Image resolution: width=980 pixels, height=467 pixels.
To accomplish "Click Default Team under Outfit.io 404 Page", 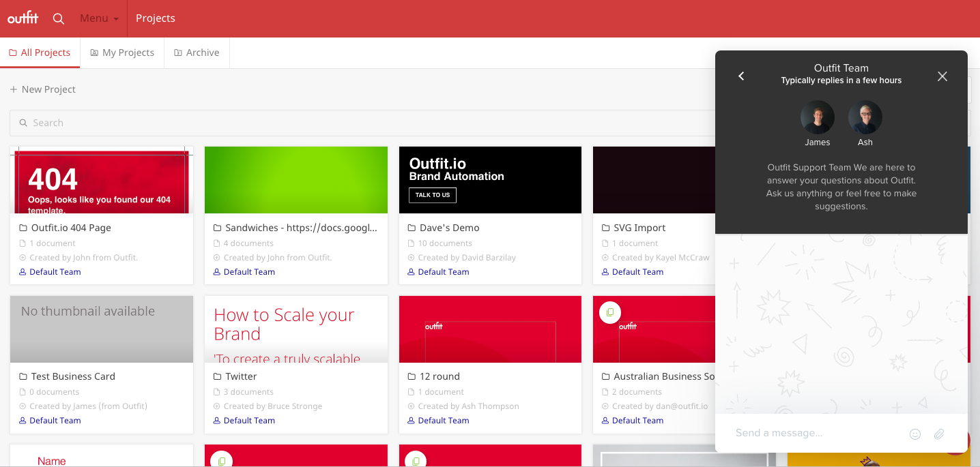I will (x=55, y=272).
